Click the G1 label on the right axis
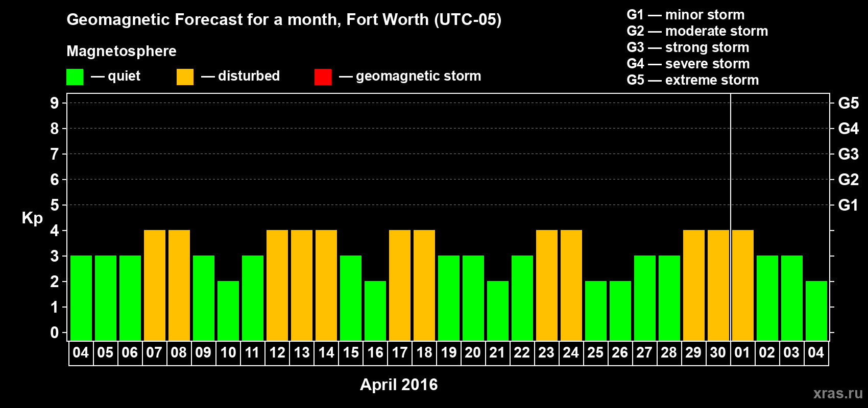 (849, 205)
